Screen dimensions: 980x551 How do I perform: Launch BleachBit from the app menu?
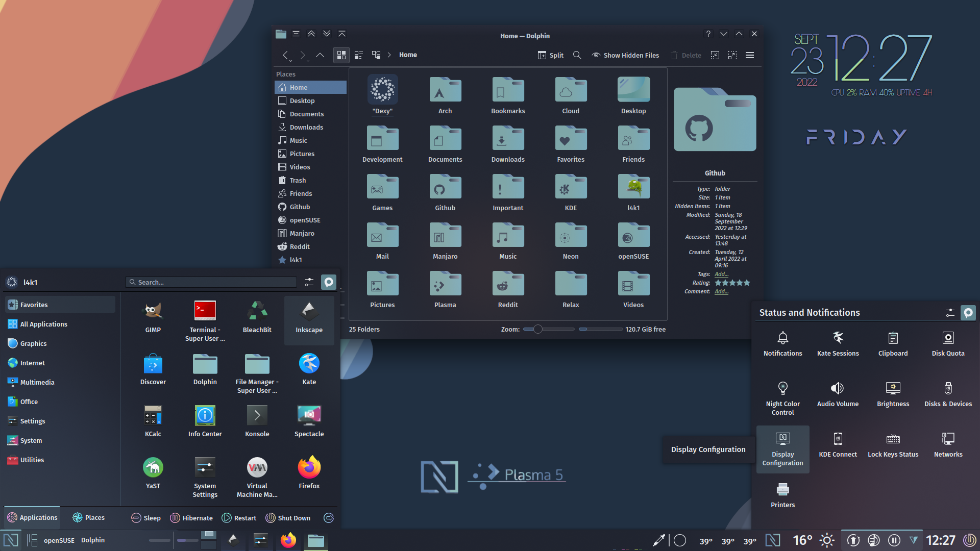(257, 316)
